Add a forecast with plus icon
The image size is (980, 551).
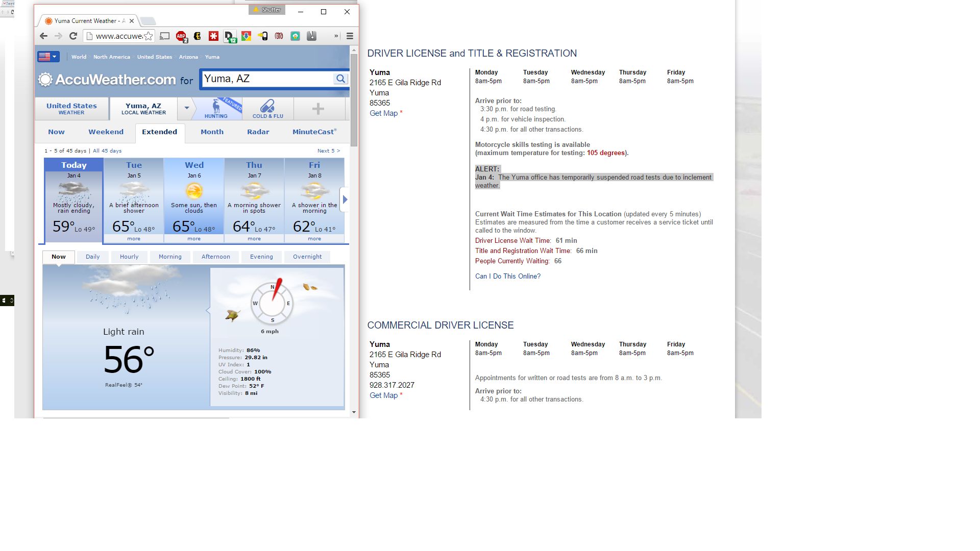tap(318, 109)
